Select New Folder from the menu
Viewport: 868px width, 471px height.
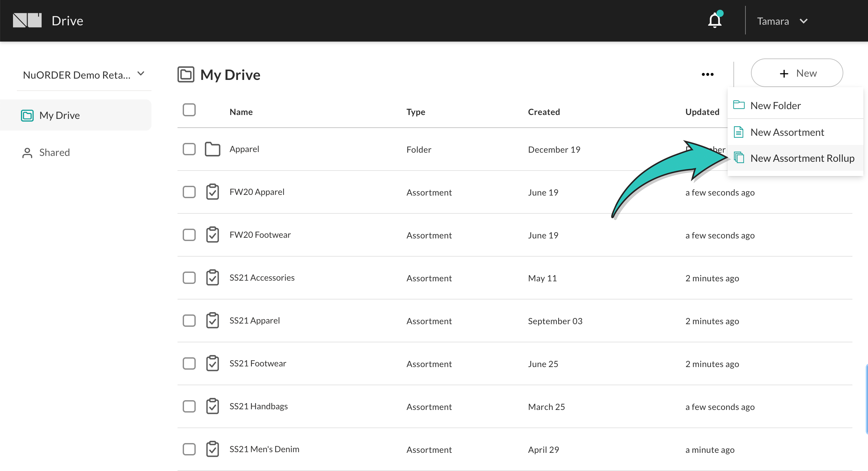(795, 105)
